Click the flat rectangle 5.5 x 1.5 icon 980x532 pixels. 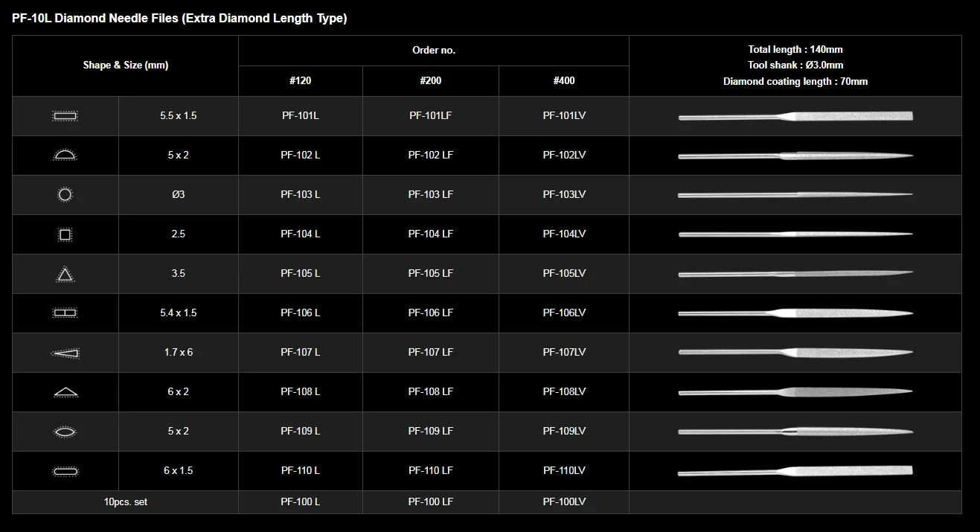tap(65, 116)
